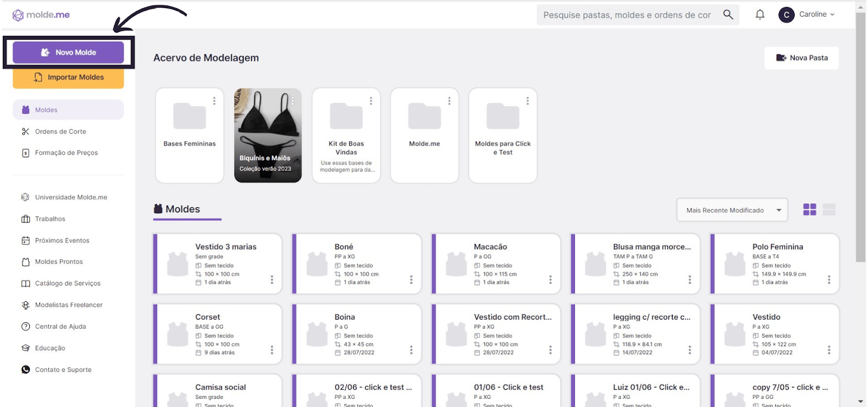
Task: Open Bases Femininas folder options menu
Action: coord(214,101)
